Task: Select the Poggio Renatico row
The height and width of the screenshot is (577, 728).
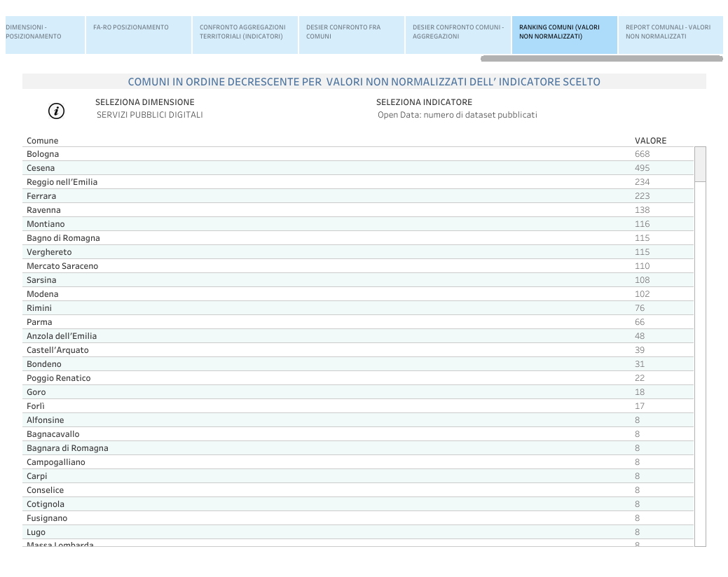Action: (x=358, y=378)
